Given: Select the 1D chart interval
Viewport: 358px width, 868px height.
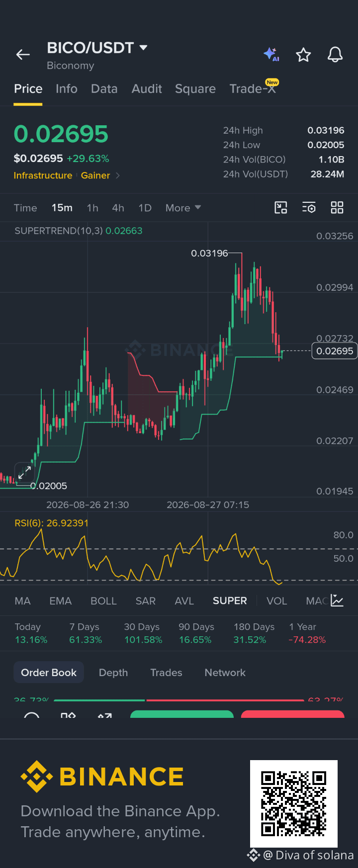Looking at the screenshot, I should tap(145, 208).
